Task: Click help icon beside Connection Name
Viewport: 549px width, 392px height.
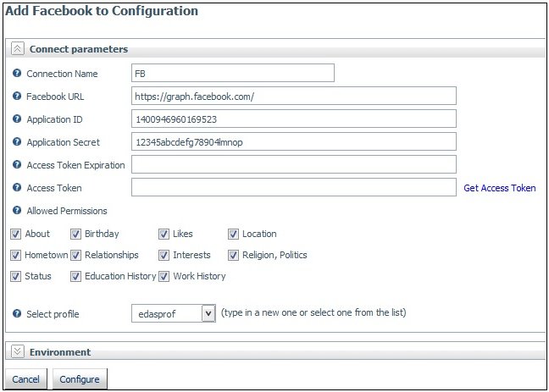Action: coord(17,73)
